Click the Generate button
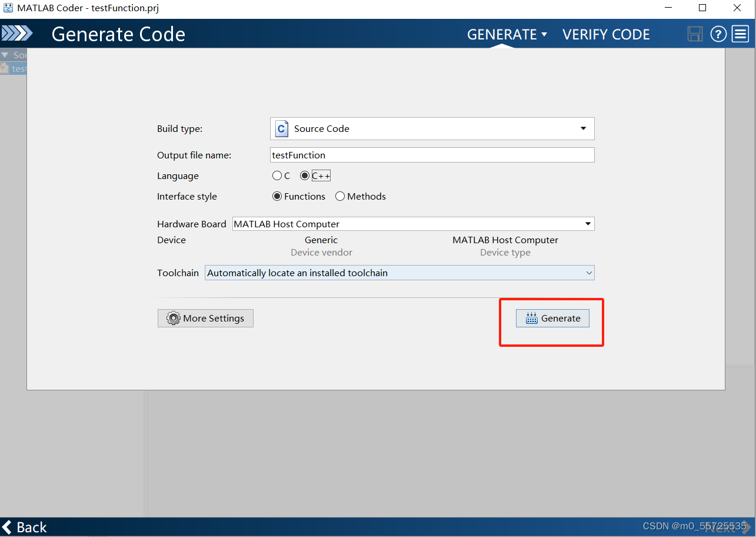 pyautogui.click(x=552, y=318)
